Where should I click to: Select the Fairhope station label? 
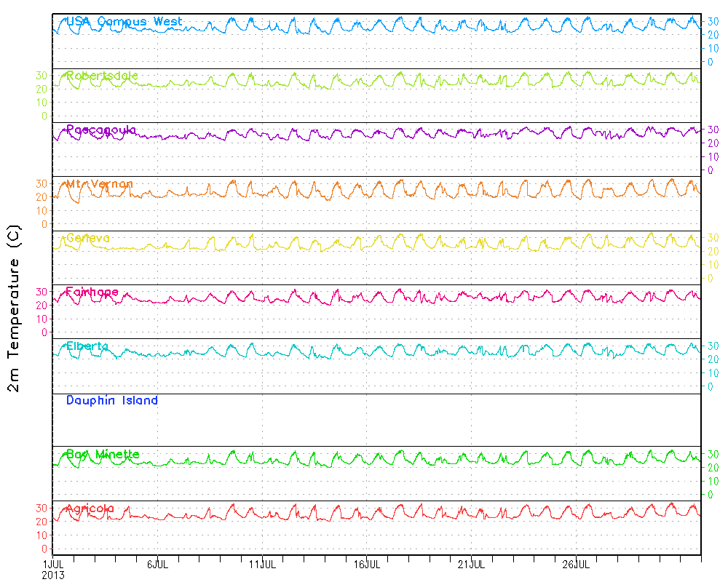click(x=92, y=292)
